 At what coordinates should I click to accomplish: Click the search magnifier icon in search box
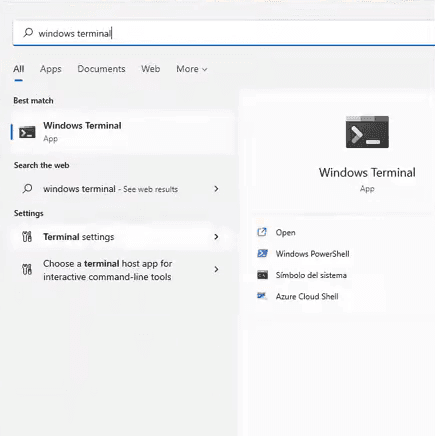point(28,33)
